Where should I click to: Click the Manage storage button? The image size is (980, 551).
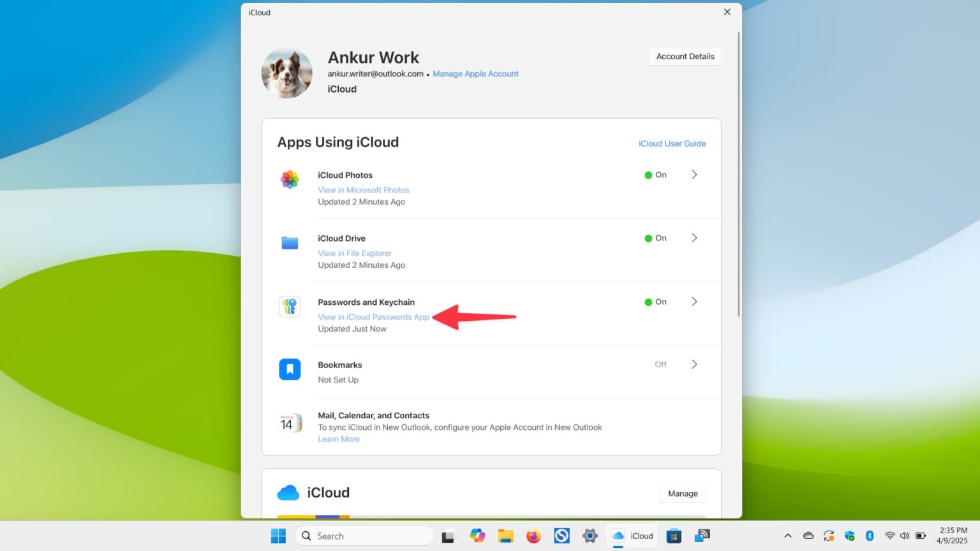[x=683, y=494]
